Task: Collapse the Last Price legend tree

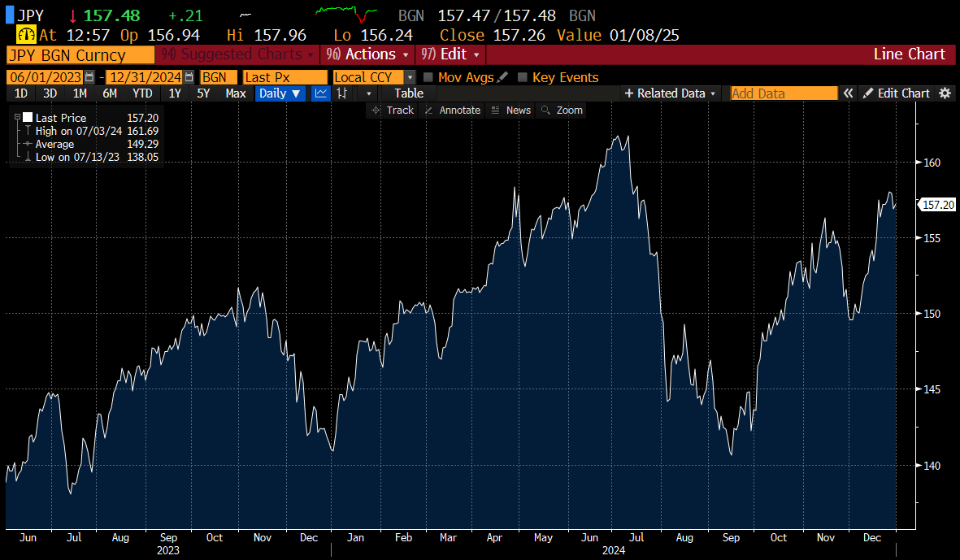Action: click(x=17, y=118)
